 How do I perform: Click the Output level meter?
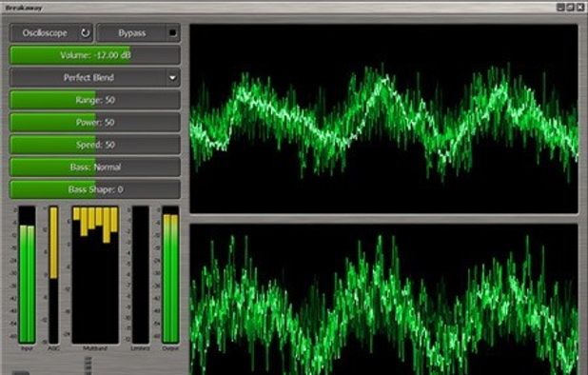[x=170, y=274]
